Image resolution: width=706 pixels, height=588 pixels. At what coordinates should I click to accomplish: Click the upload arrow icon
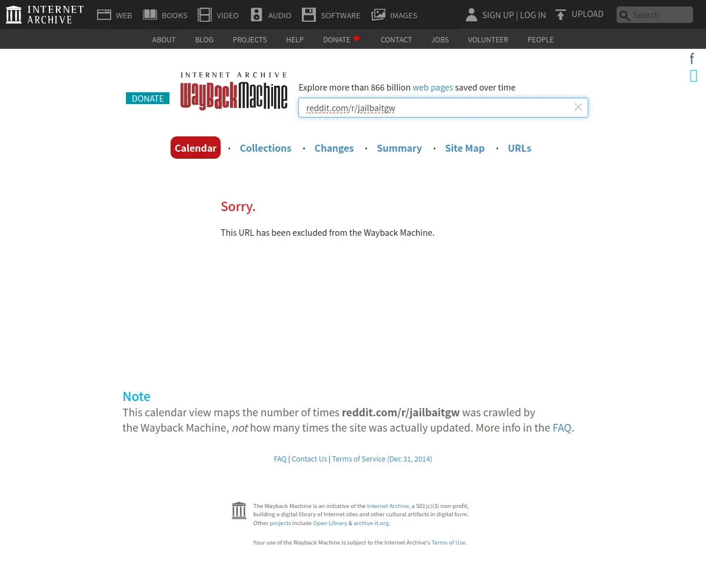(x=561, y=15)
